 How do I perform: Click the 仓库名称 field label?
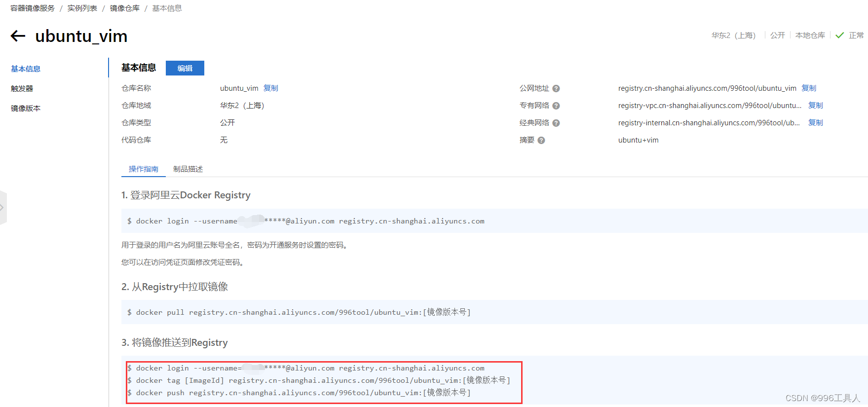tap(136, 88)
